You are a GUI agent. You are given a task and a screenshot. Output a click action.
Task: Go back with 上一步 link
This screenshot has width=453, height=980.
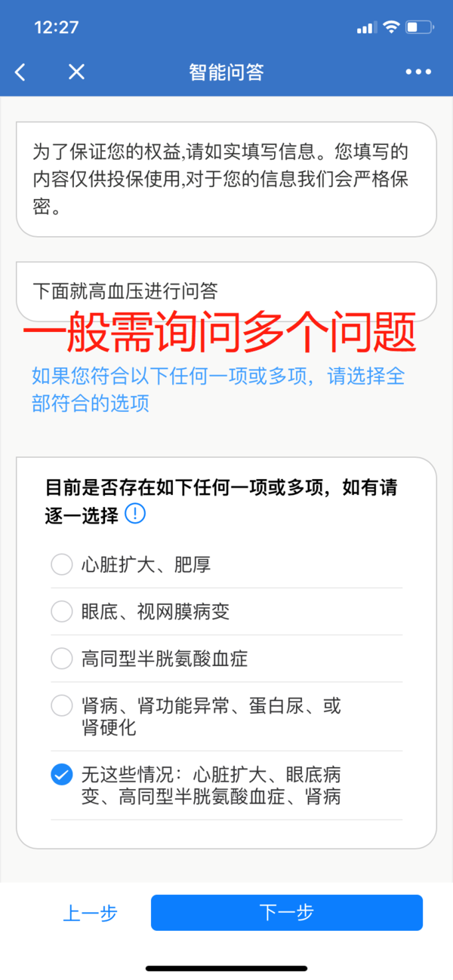90,913
